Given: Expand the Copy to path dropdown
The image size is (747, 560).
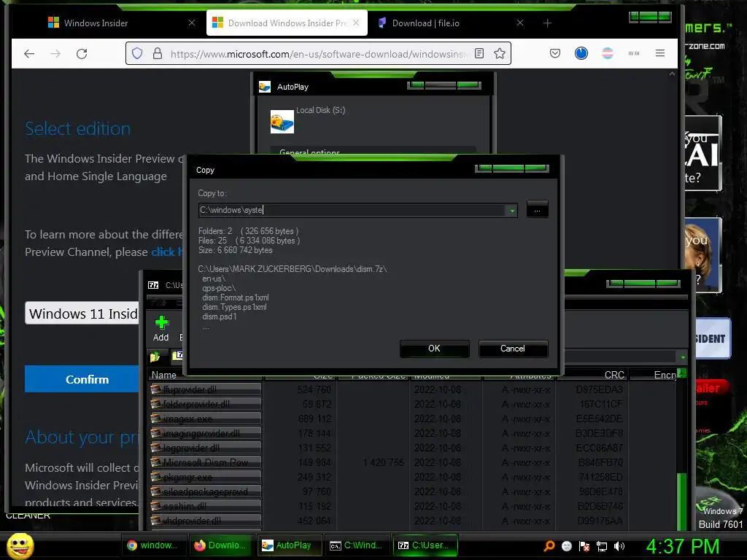Looking at the screenshot, I should point(512,210).
